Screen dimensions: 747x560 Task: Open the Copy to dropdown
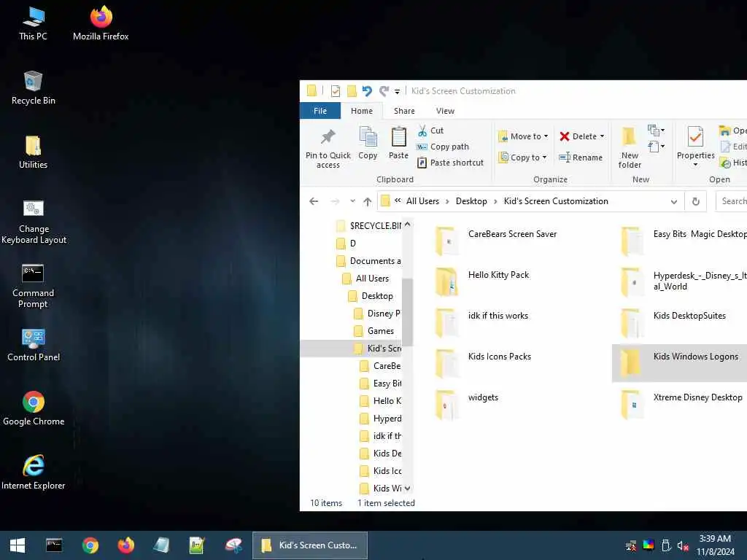point(522,157)
